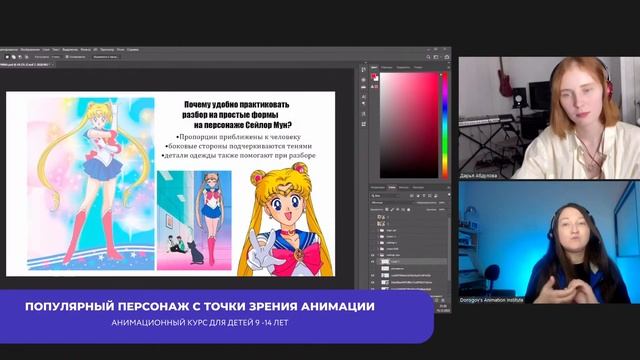Open the Фильтр menu in the menu bar

(x=86, y=50)
